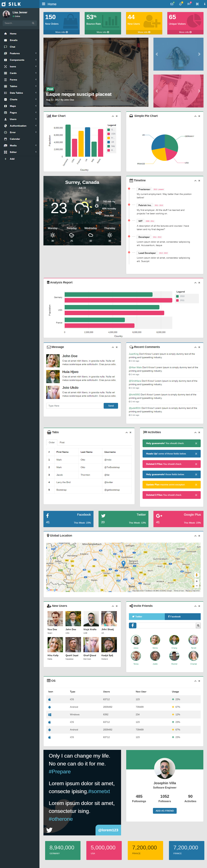Image resolution: width=207 pixels, height=868 pixels.
Task: Dismiss 'Holy guacamole! You should check.' alert
Action: [x=196, y=443]
